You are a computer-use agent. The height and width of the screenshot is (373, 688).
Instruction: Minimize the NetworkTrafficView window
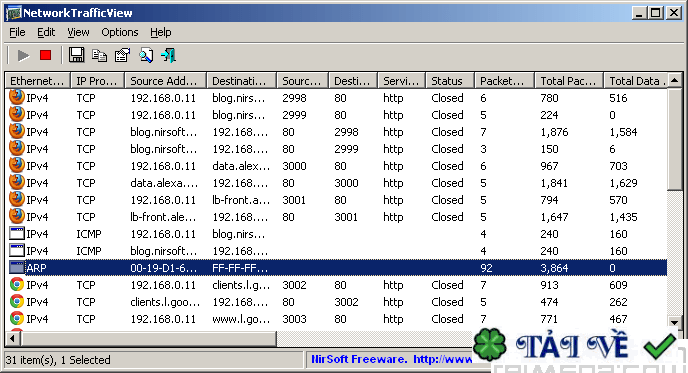pos(639,13)
